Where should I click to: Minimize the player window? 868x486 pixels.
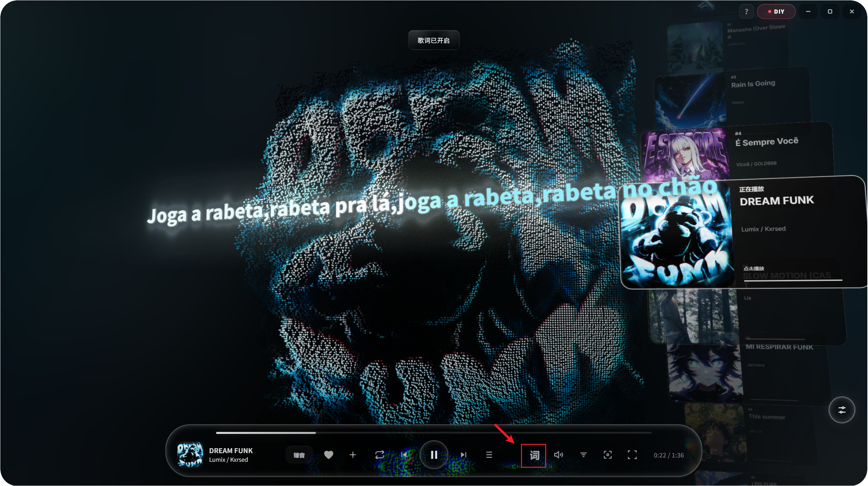coord(808,12)
